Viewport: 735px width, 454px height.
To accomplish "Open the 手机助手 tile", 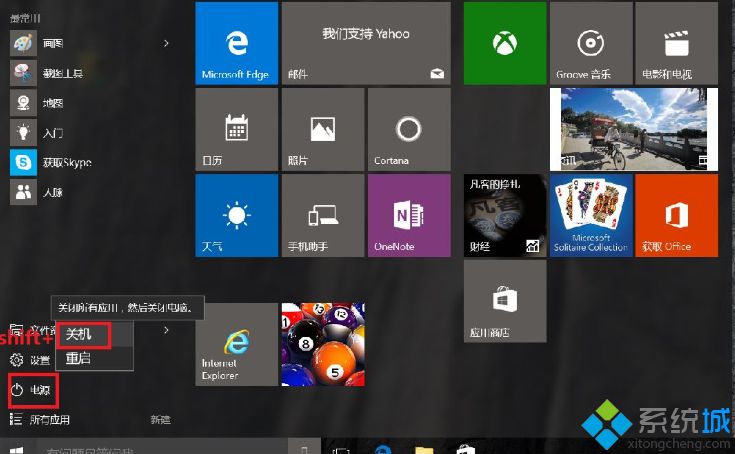I will pyautogui.click(x=323, y=216).
